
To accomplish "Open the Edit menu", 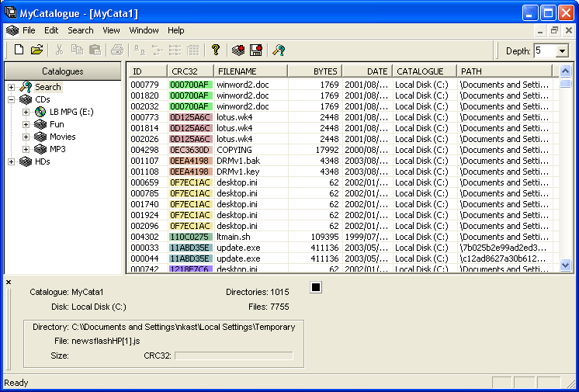I will (x=51, y=30).
